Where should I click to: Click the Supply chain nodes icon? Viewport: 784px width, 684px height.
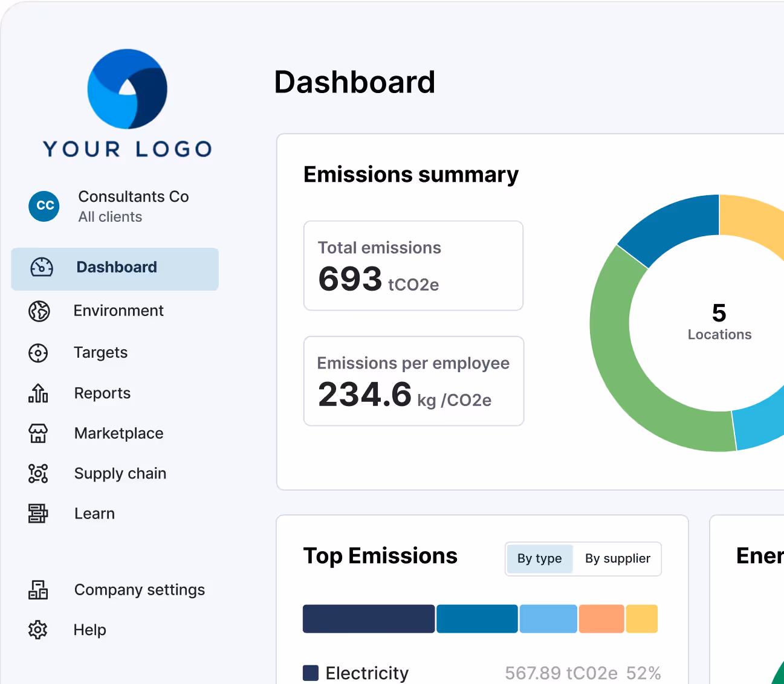38,474
